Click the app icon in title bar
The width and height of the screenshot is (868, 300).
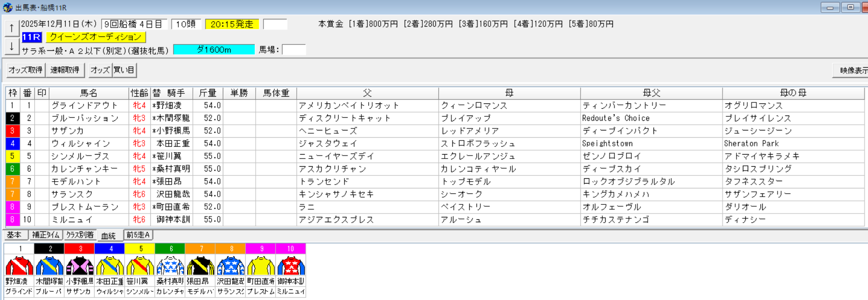[x=8, y=8]
